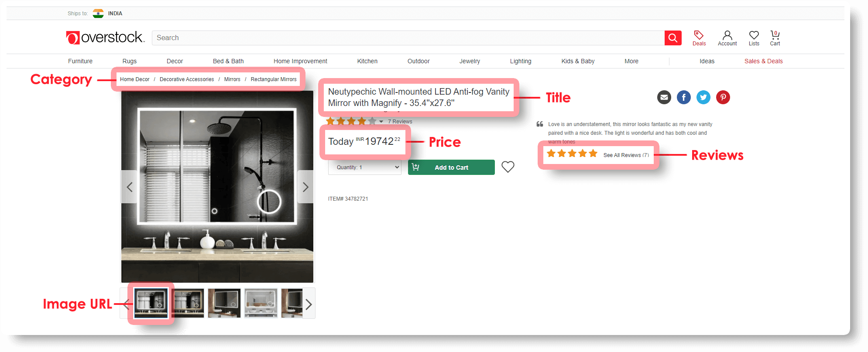
Task: Open the Furniture menu
Action: click(80, 61)
